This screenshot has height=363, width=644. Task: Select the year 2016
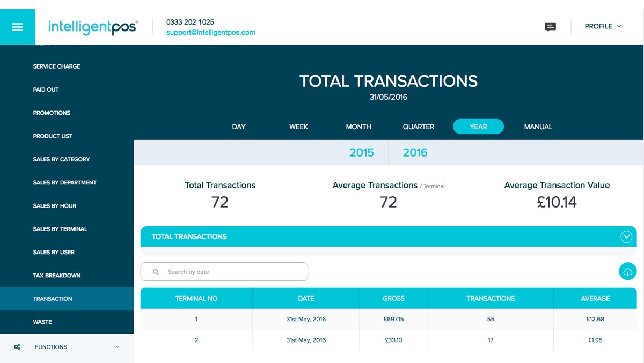[415, 153]
